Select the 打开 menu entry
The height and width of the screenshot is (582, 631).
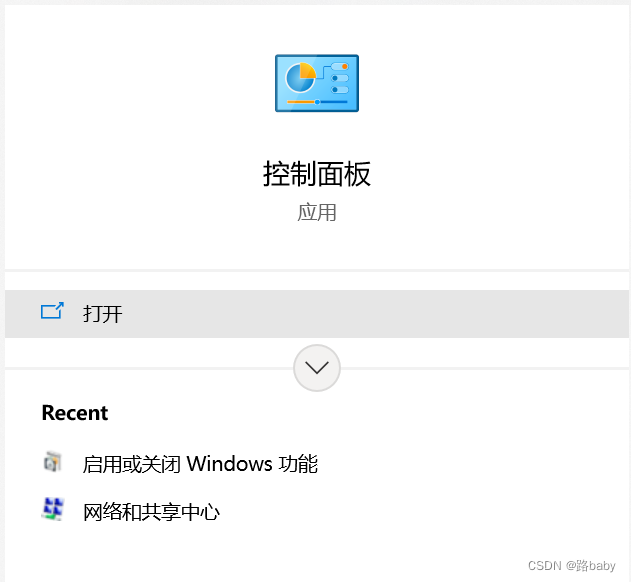click(x=102, y=314)
